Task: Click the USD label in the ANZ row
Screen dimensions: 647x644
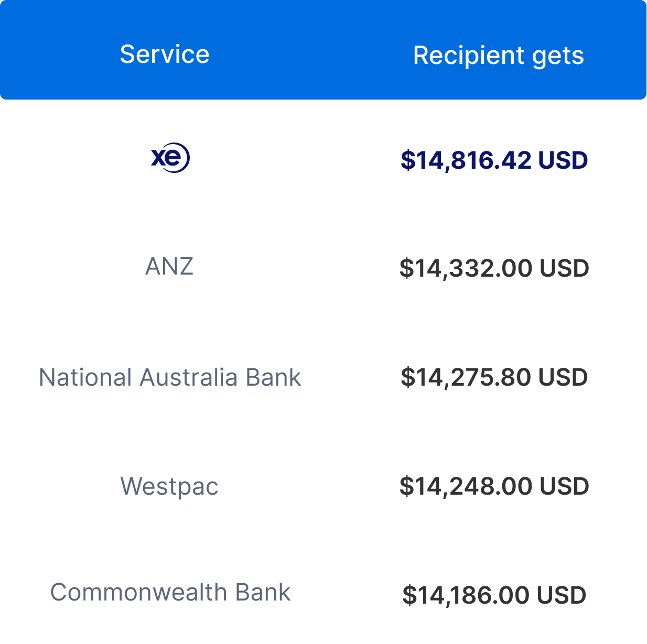Action: 565,268
